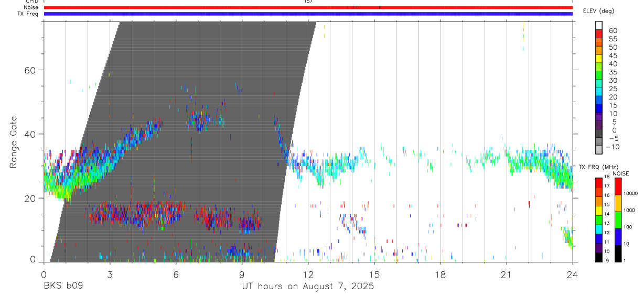Screen dimensions: 644x297
Task: Click the "NOISE" legend title
Action: pos(621,173)
